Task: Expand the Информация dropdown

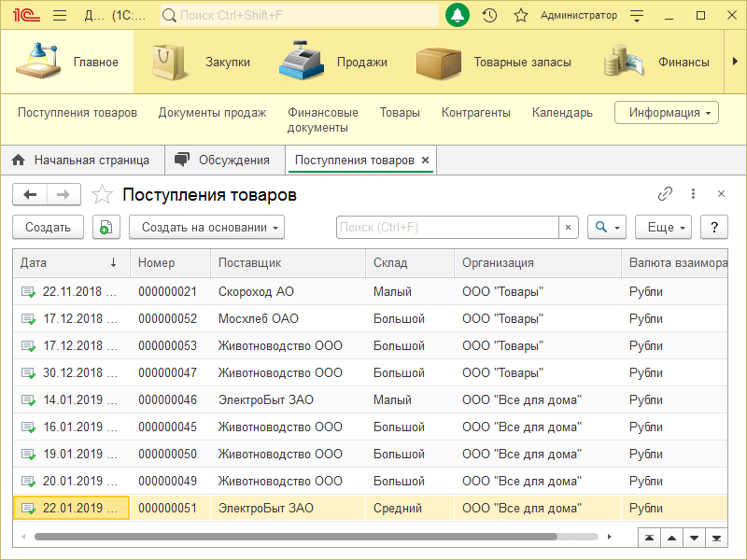Action: [x=666, y=113]
